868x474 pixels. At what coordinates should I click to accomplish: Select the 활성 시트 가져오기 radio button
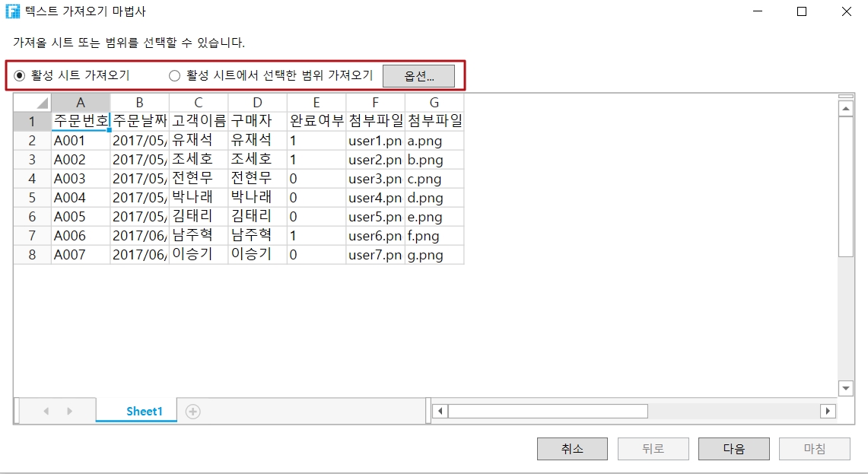pos(20,75)
